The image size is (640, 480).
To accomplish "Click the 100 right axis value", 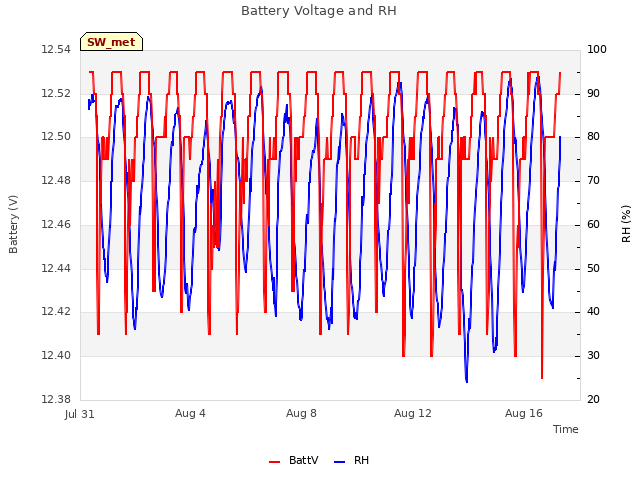I will (597, 49).
